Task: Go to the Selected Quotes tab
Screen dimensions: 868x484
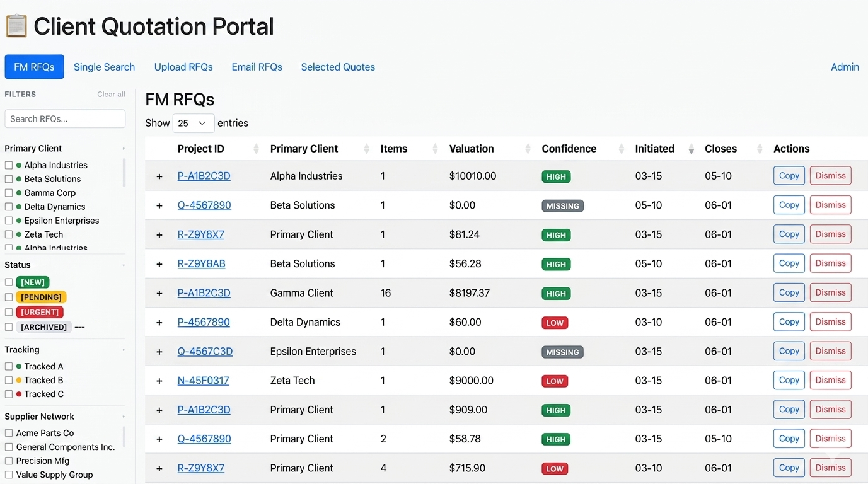Action: (338, 67)
